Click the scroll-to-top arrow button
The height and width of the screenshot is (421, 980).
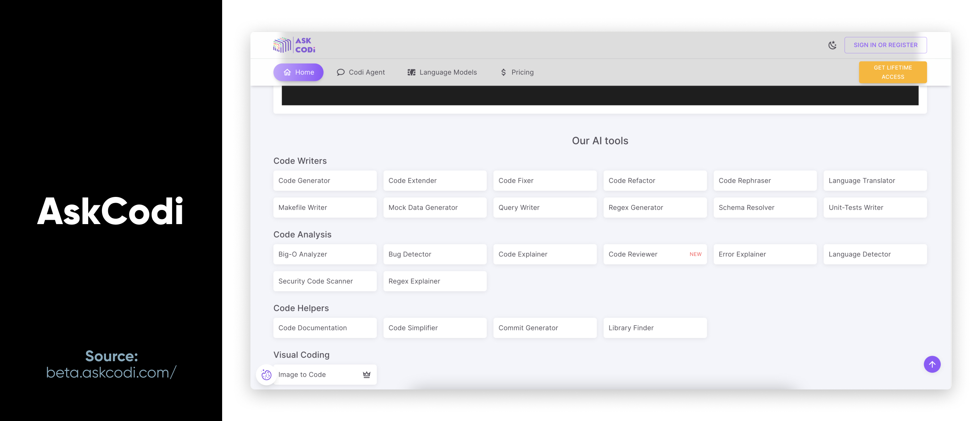(x=932, y=364)
